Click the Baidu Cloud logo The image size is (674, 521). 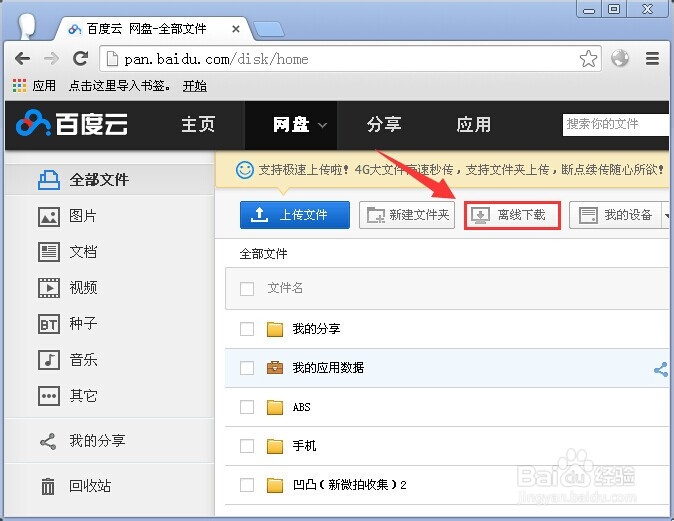(71, 124)
